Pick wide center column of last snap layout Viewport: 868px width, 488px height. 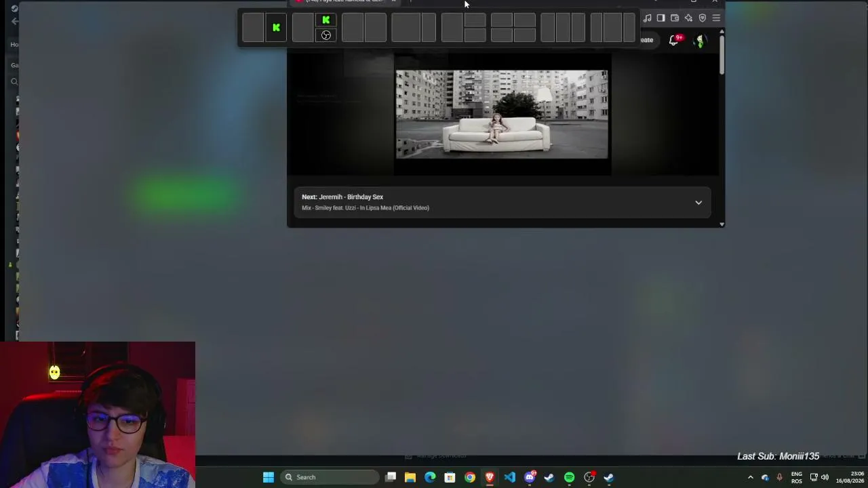[613, 28]
